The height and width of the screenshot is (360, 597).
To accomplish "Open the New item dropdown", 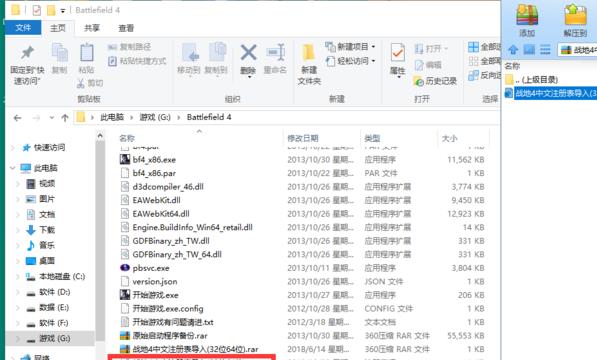I will click(x=350, y=47).
